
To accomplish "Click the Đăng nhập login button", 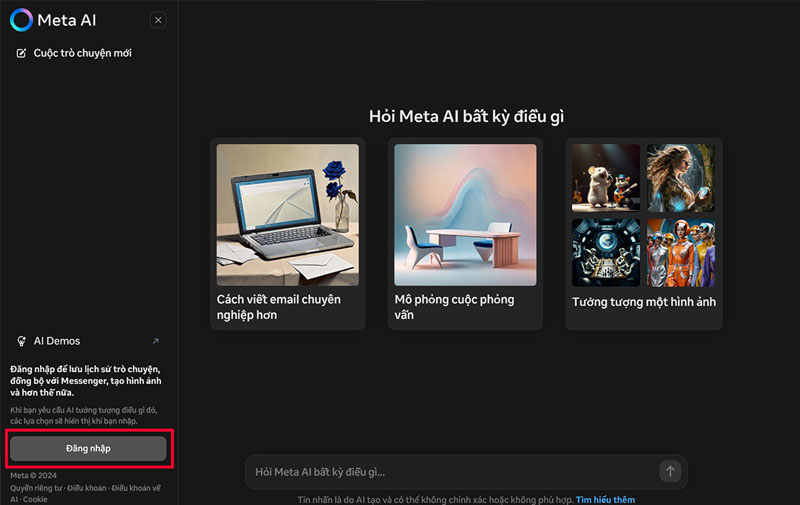I will coord(88,448).
